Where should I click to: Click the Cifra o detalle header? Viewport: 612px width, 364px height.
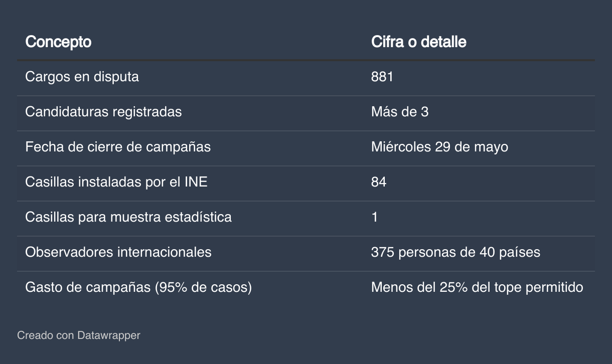point(418,42)
